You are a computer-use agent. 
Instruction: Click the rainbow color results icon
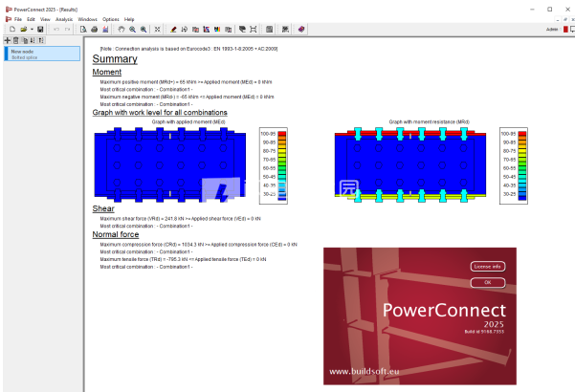coord(217,30)
